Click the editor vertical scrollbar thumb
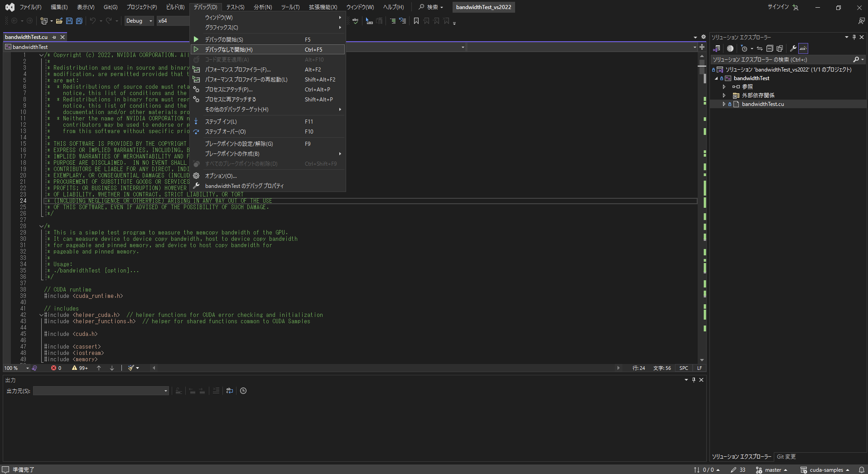 pos(702,66)
